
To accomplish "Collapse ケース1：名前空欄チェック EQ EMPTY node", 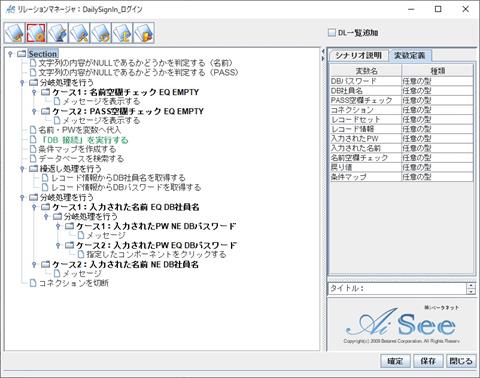I will click(x=34, y=92).
